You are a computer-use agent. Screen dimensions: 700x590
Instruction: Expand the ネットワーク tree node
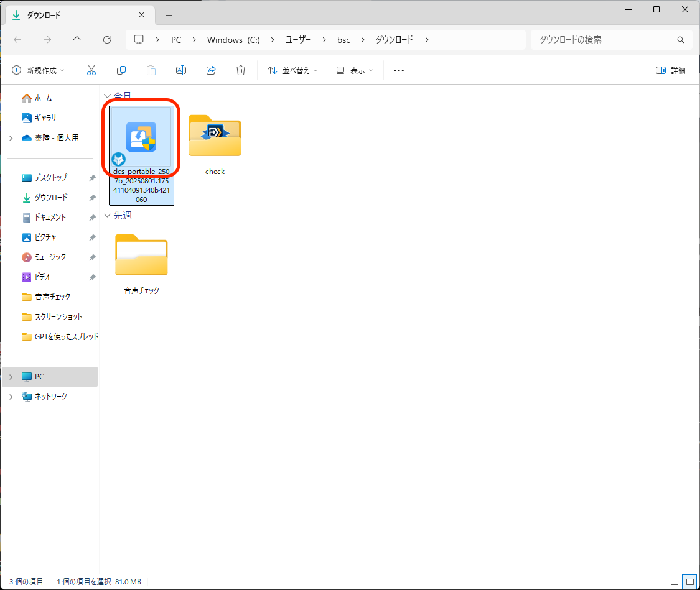pos(11,397)
